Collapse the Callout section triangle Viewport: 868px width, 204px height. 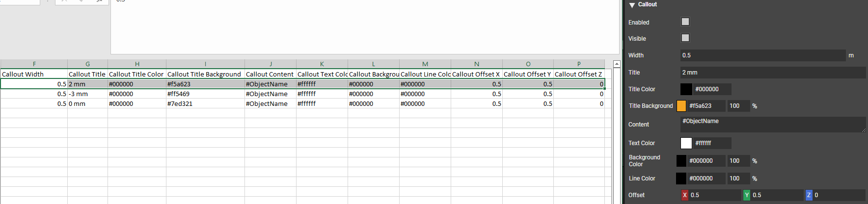point(632,5)
